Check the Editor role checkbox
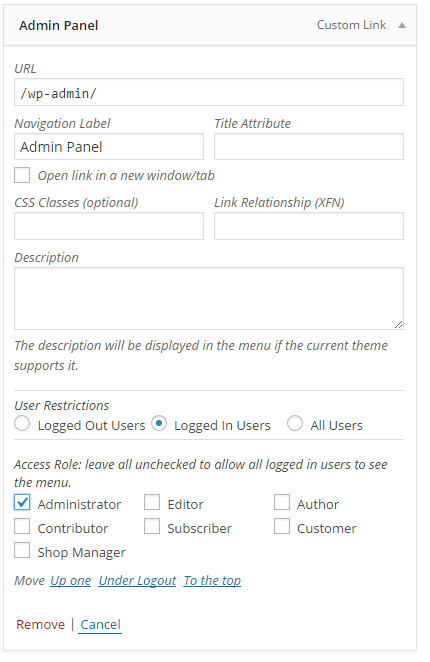Image resolution: width=430 pixels, height=662 pixels. (152, 502)
